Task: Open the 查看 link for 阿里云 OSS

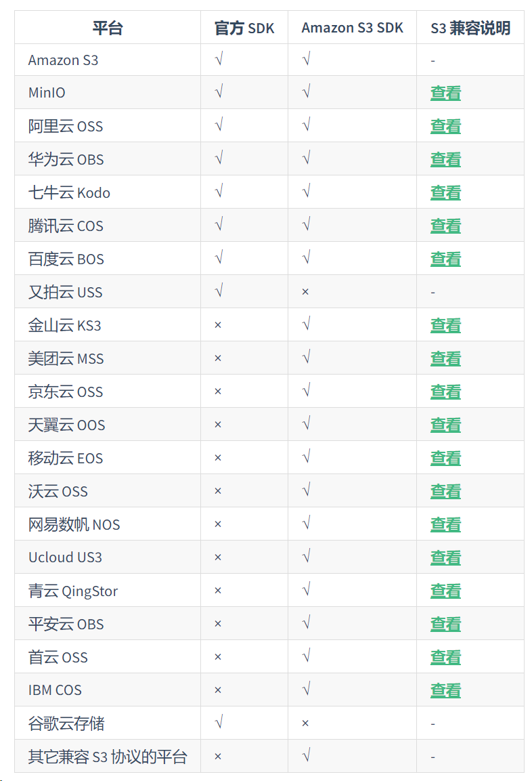Action: tap(445, 126)
